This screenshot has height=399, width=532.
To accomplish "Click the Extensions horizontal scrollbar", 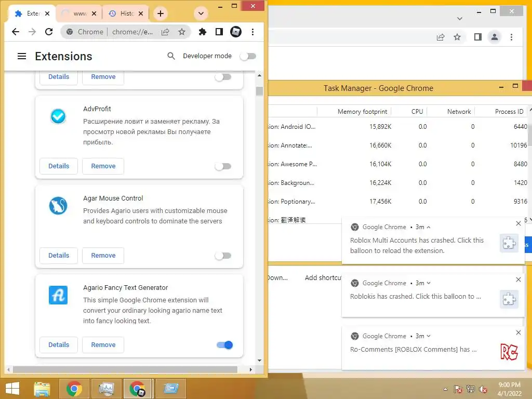I will coord(125,369).
